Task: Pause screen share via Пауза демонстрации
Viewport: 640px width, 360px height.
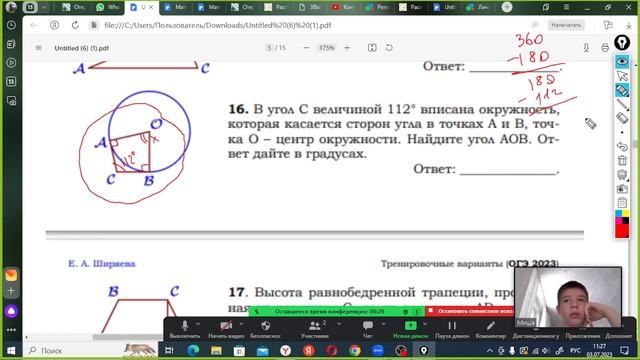Action: click(452, 329)
